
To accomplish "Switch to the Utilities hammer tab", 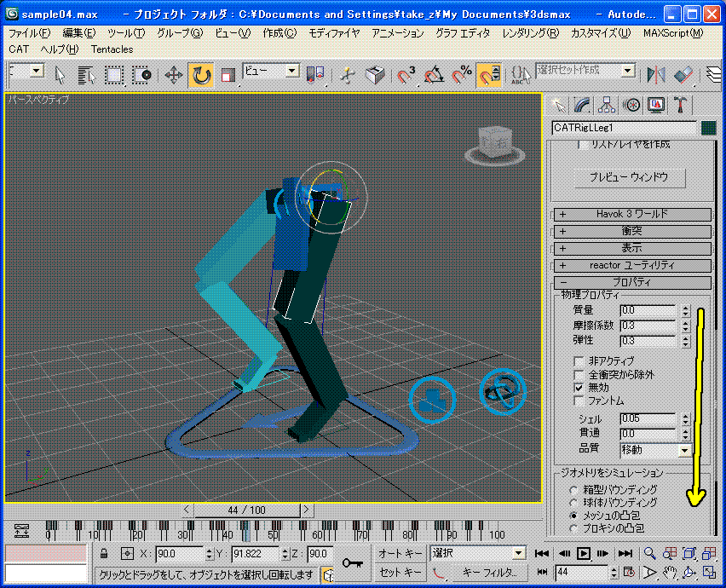I will (x=681, y=105).
